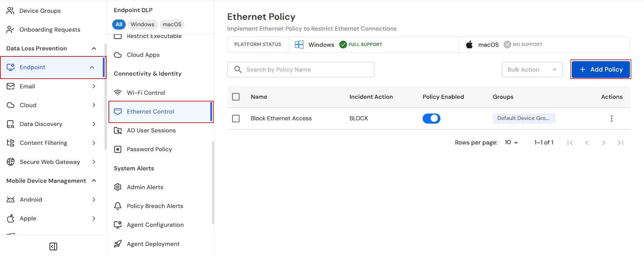
Task: Expand the Email submenu arrow
Action: point(94,86)
